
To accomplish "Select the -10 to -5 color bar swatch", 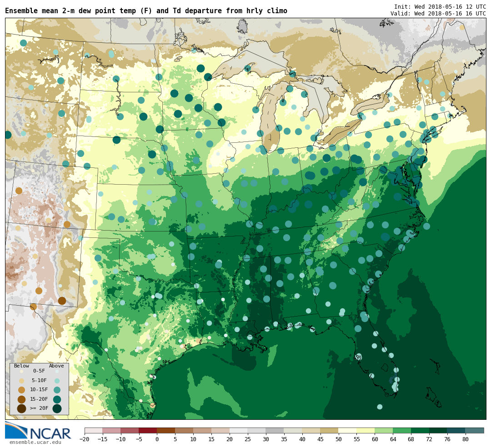I will coord(130,430).
